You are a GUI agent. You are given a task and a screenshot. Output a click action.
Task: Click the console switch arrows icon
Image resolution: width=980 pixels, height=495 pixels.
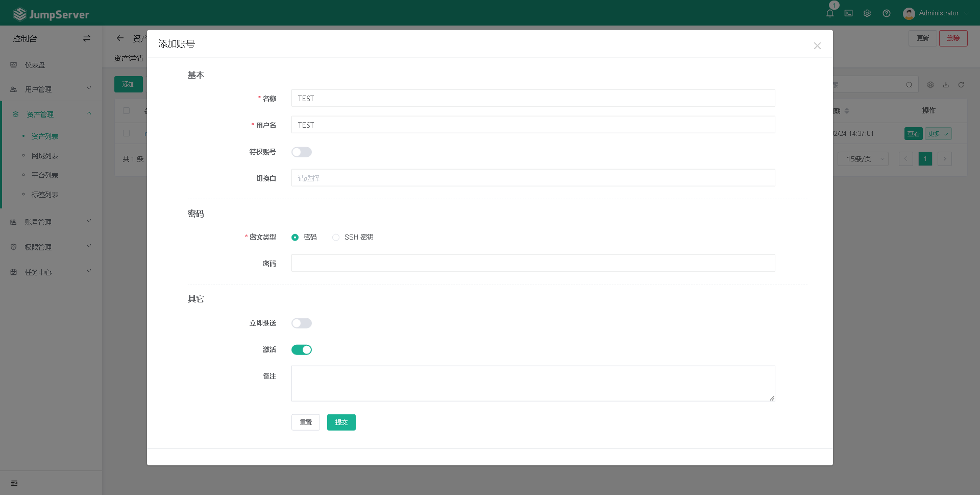pos(87,38)
